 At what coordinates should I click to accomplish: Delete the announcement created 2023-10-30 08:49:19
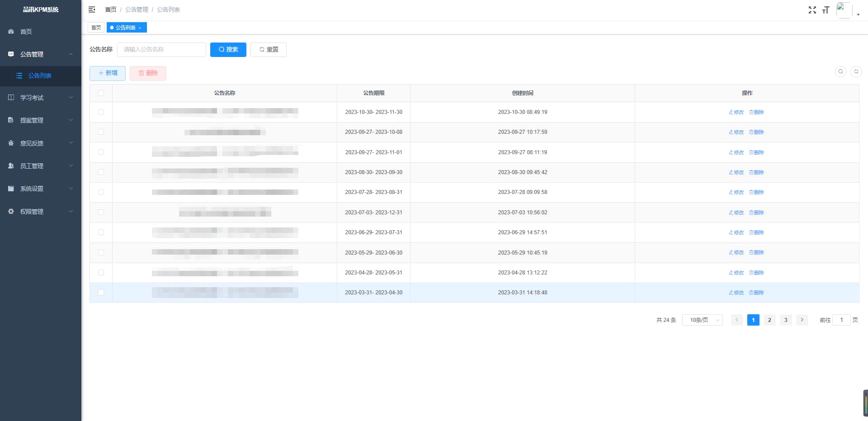click(756, 112)
